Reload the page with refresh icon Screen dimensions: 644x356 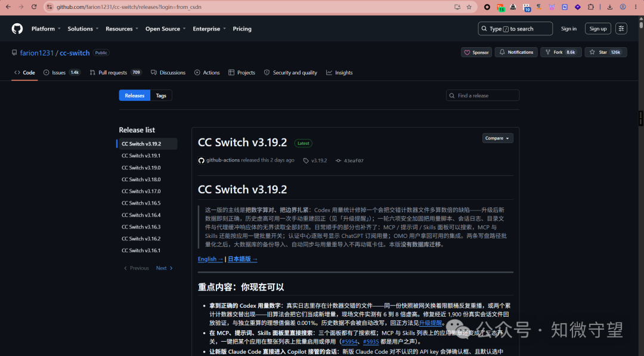[x=34, y=7]
